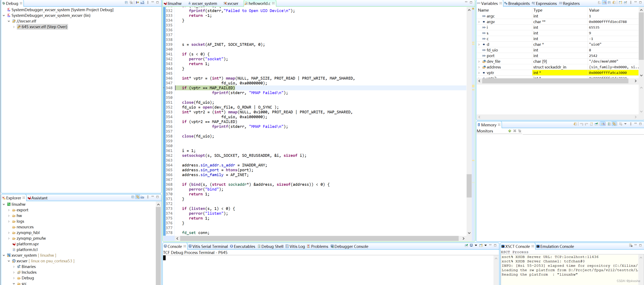Image resolution: width=644 pixels, height=285 pixels.
Task: Add a new memory monitor
Action: 510,131
